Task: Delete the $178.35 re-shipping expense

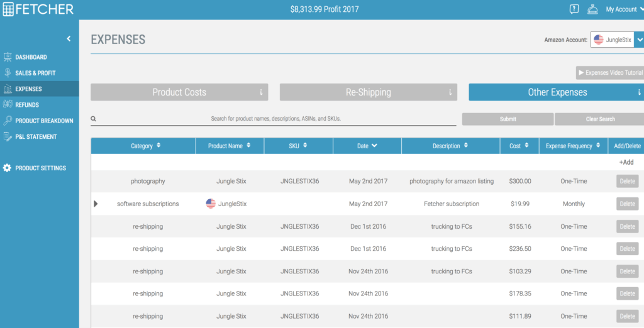Action: [627, 293]
